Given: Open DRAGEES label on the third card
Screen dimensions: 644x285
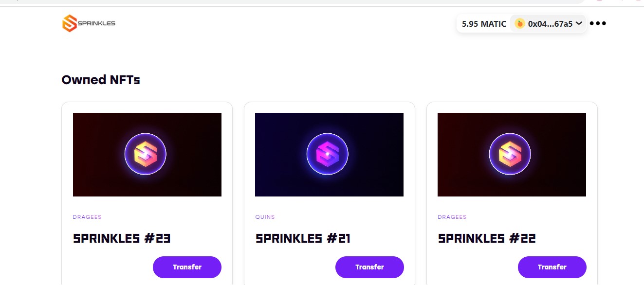Looking at the screenshot, I should pyautogui.click(x=452, y=217).
